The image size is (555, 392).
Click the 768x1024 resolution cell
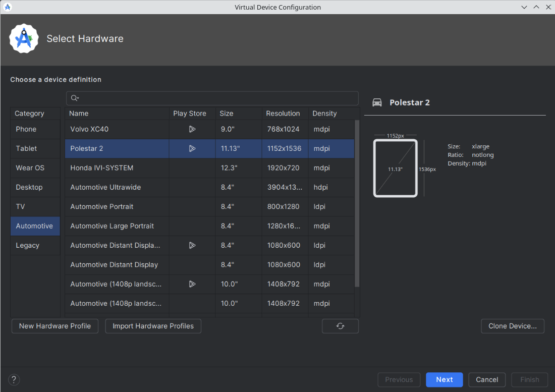click(285, 129)
